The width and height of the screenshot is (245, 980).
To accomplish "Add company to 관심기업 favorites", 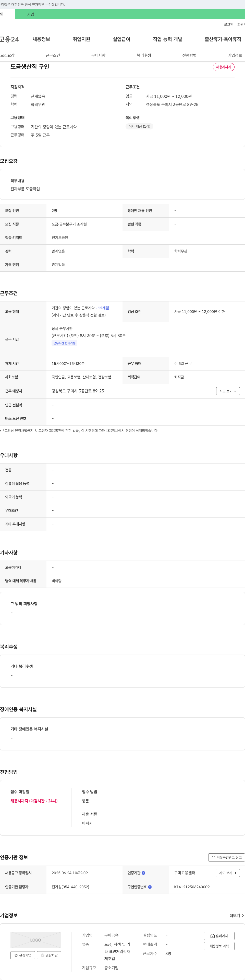I will tap(22, 955).
